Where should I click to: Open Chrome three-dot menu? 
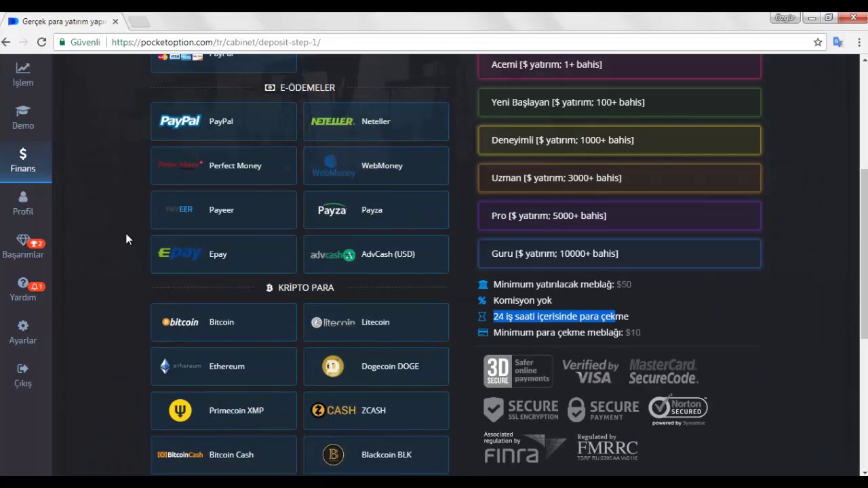coord(859,42)
